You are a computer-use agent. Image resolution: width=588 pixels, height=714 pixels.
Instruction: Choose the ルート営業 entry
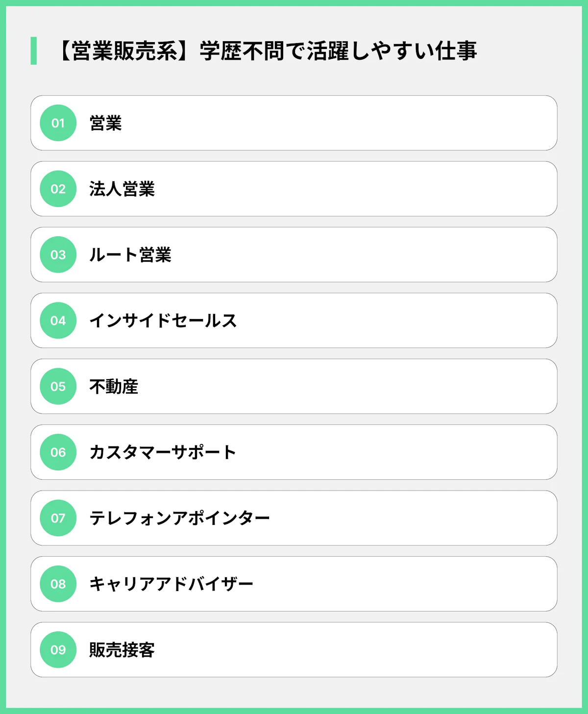[130, 255]
